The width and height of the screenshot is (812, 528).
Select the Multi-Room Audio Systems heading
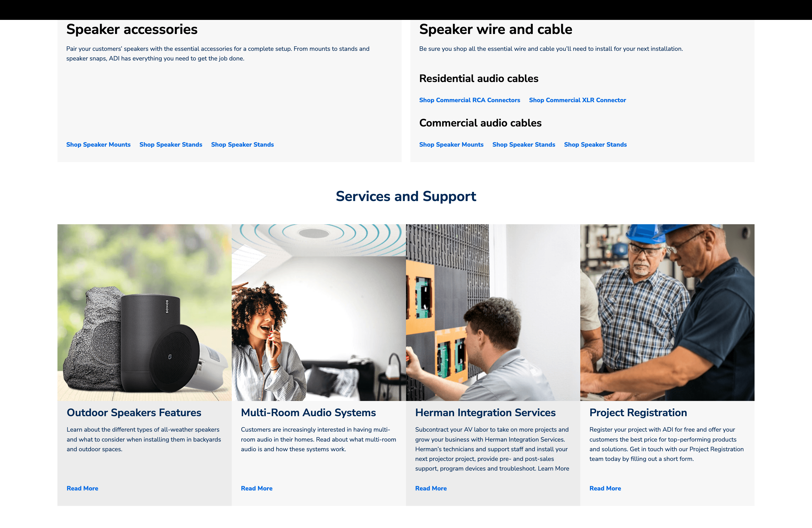309,413
